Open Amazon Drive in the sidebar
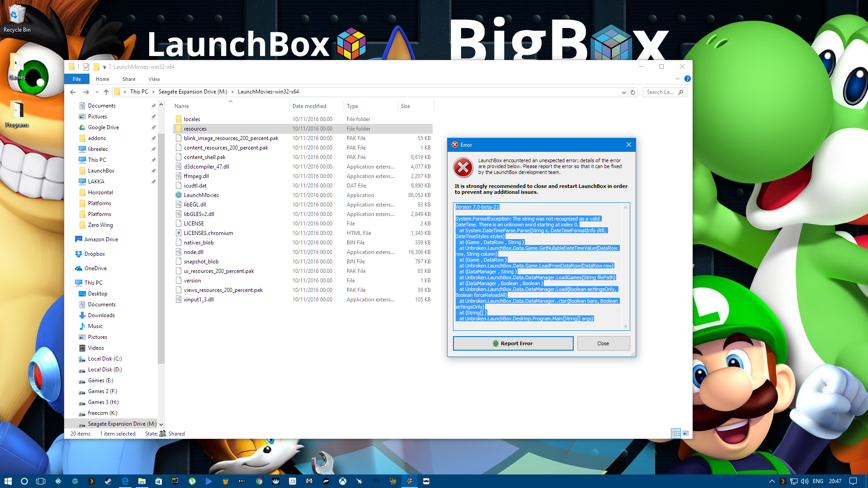 tap(101, 239)
